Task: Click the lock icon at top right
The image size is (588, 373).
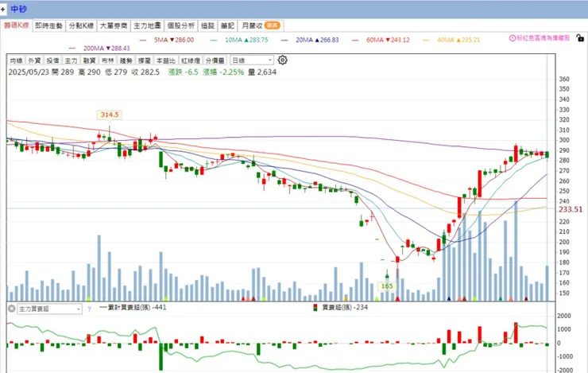Action: [x=580, y=38]
